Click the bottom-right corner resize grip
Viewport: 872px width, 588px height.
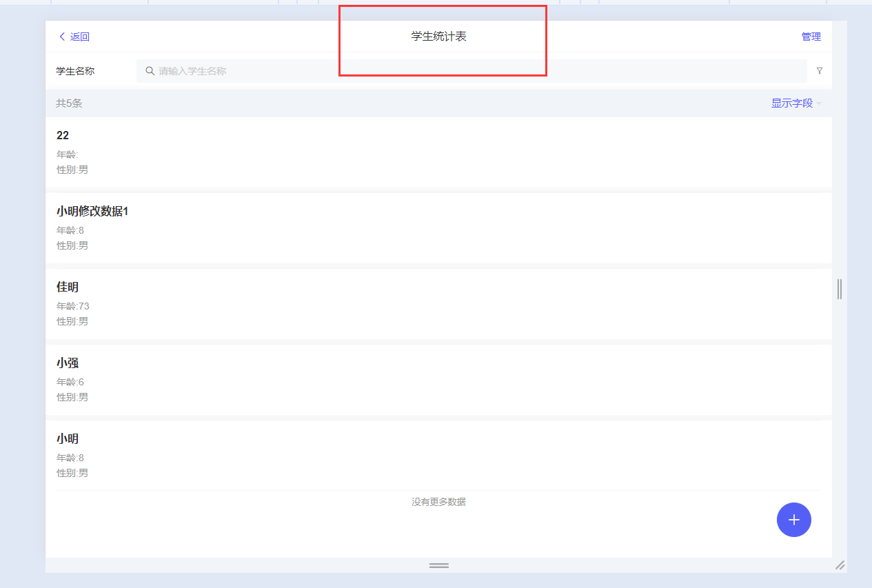click(x=840, y=565)
